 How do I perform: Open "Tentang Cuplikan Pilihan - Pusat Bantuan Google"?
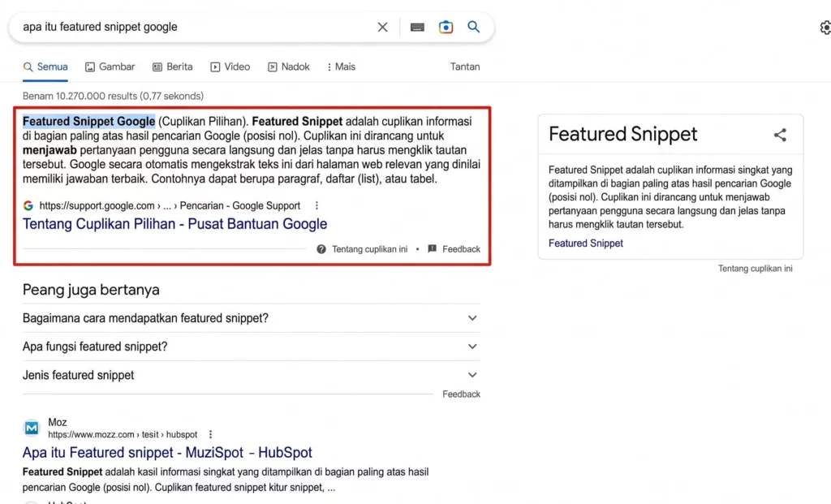click(175, 224)
